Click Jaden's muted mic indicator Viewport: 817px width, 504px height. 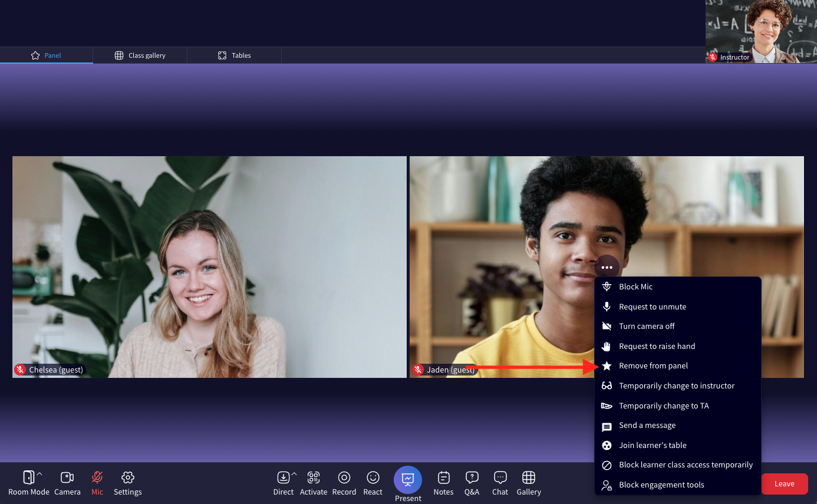point(418,370)
